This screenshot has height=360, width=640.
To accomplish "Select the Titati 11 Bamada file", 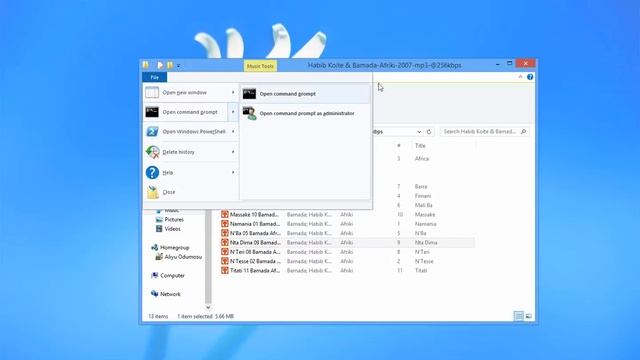I will point(255,270).
